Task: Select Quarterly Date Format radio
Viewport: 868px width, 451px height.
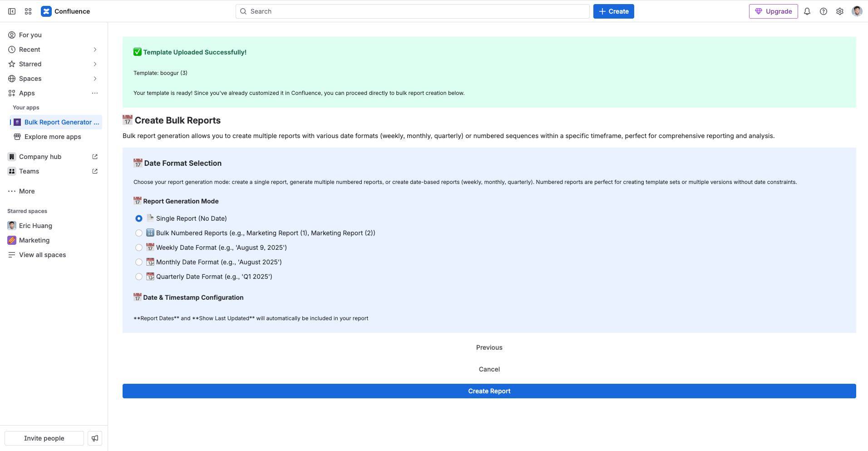Action: click(x=139, y=277)
